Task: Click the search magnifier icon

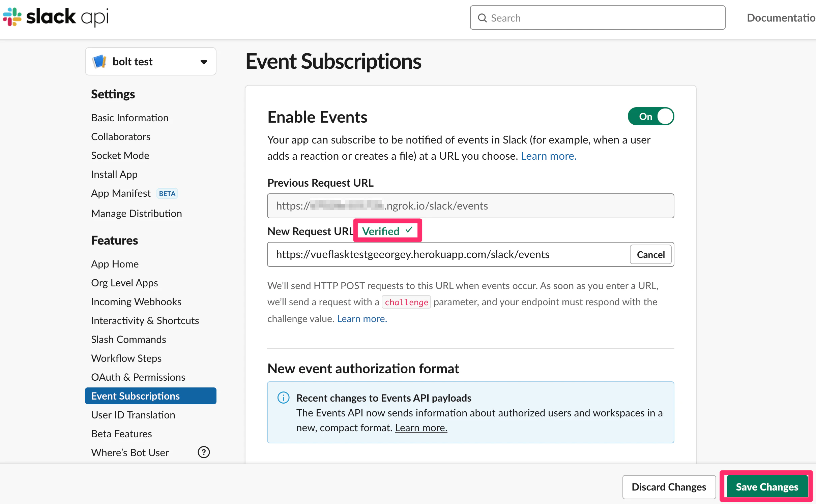Action: click(482, 18)
